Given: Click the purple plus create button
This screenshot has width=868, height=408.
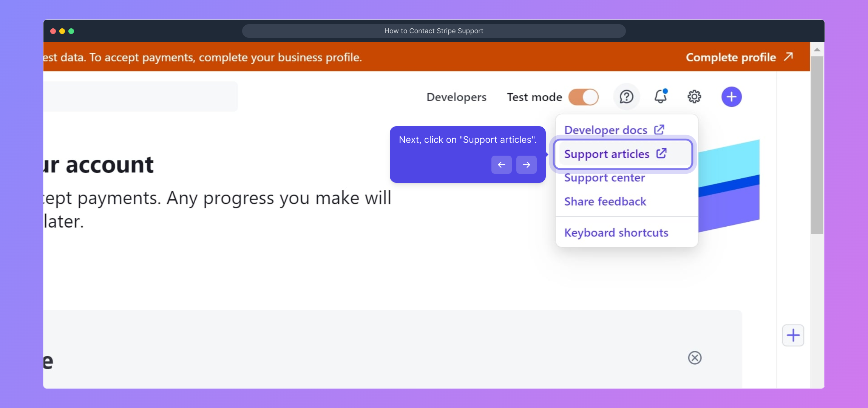Looking at the screenshot, I should coord(731,97).
